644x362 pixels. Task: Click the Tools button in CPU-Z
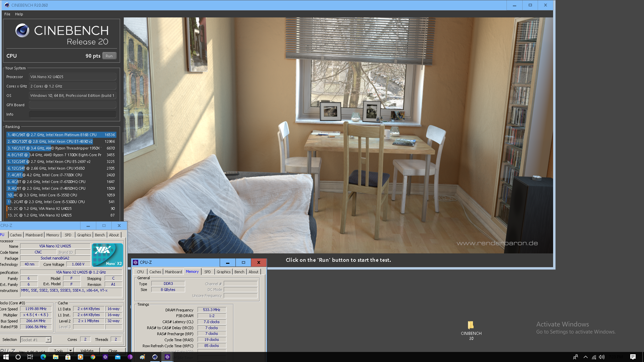[59, 351]
